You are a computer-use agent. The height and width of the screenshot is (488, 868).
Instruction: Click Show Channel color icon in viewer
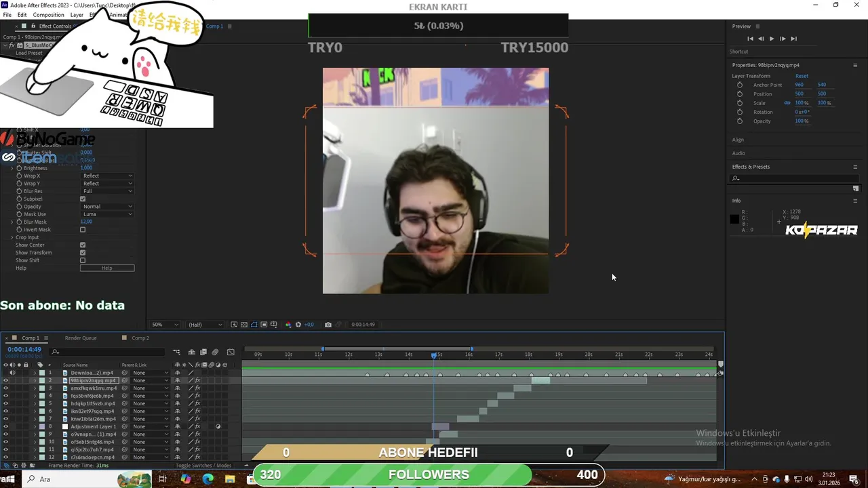288,325
